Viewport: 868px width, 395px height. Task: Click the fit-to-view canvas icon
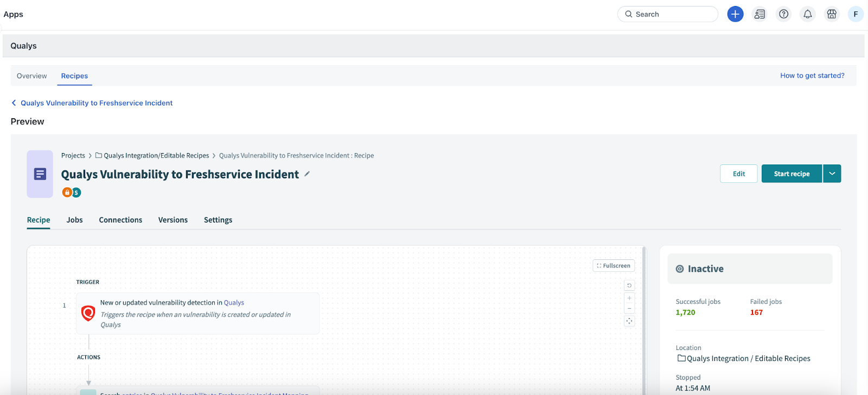point(629,321)
